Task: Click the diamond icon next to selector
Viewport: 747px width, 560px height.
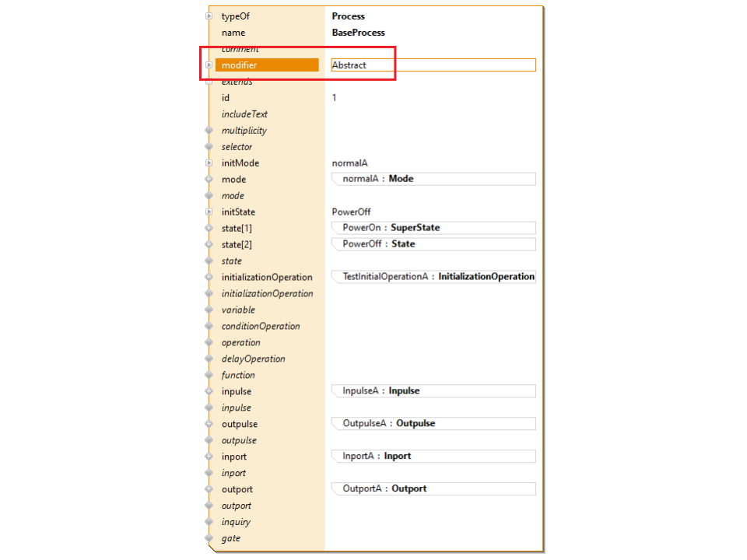Action: 209,147
